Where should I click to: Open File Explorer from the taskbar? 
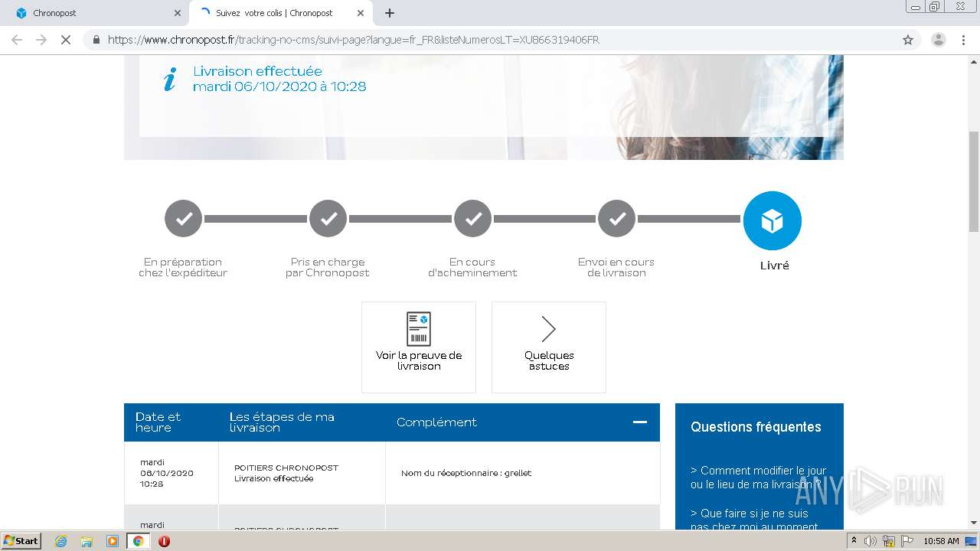[87, 541]
